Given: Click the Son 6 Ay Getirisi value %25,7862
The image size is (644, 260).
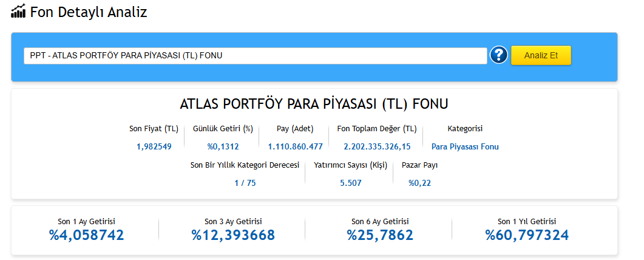Looking at the screenshot, I should click(380, 235).
